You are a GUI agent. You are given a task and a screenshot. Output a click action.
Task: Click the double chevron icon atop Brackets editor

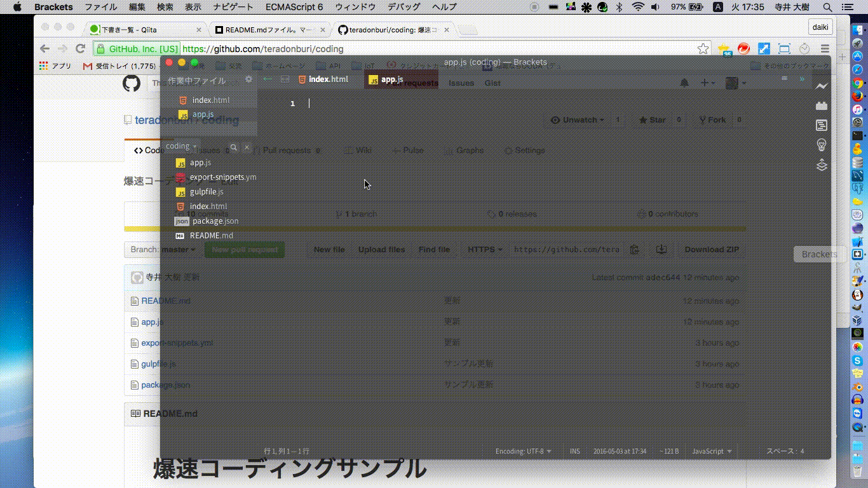coord(802,79)
